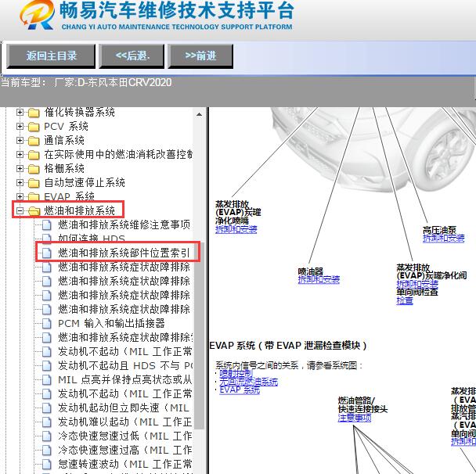Open 拆卸和安装 link under EVAP 炭罐净化阀
This screenshot has width=476, height=474.
pos(417,284)
